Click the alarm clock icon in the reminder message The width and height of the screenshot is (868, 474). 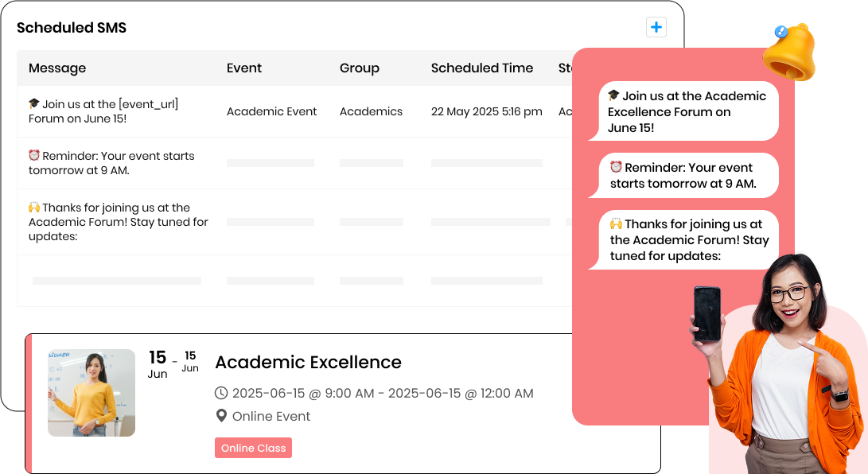click(35, 156)
